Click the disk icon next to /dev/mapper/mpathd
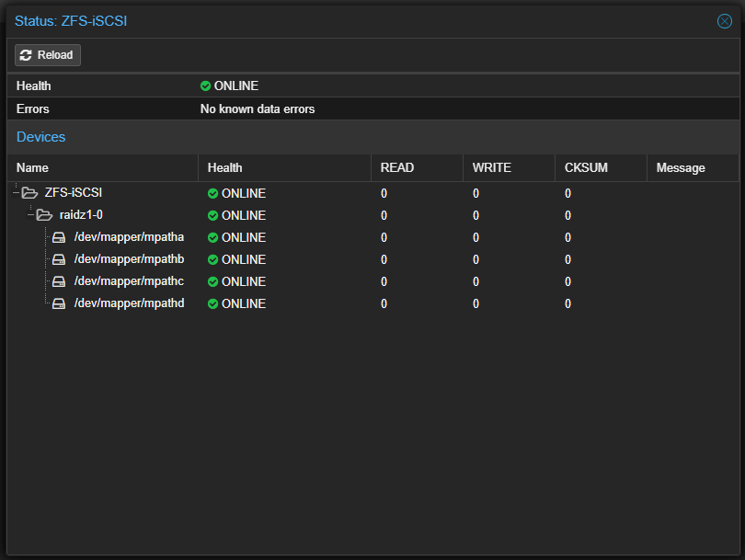The width and height of the screenshot is (745, 560). pyautogui.click(x=59, y=303)
